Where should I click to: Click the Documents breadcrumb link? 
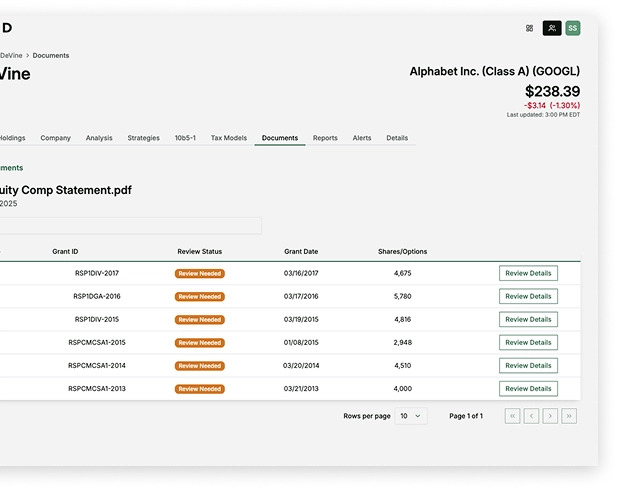tap(51, 56)
